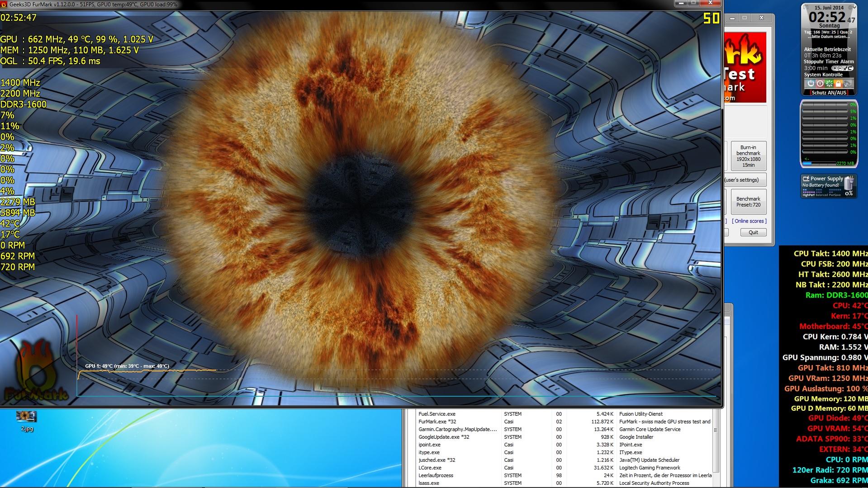
Task: Click the RAM usage bar showing 2270 MB
Action: [820, 163]
